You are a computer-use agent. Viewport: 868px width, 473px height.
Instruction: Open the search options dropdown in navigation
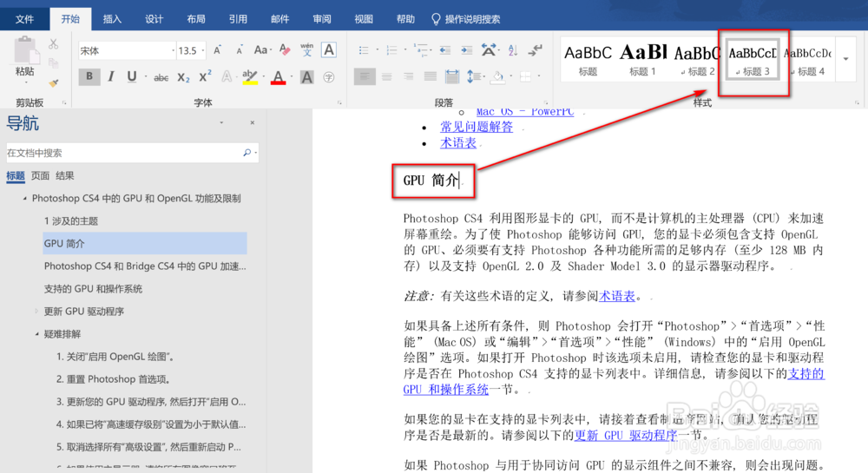tap(256, 153)
